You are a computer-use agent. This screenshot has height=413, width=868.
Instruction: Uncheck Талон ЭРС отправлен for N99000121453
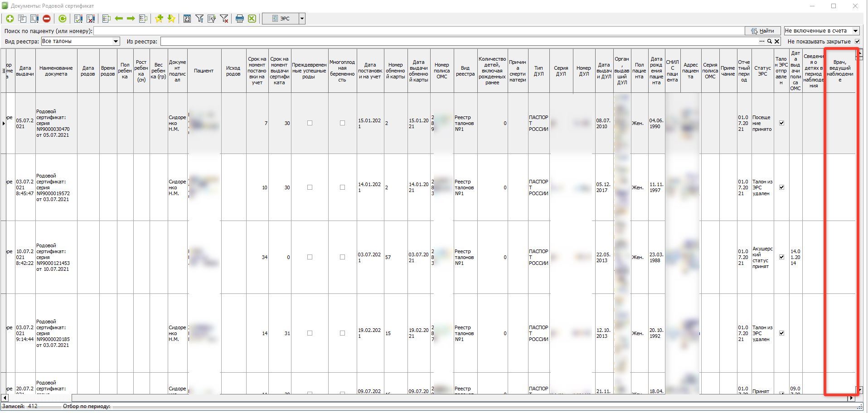click(x=781, y=257)
